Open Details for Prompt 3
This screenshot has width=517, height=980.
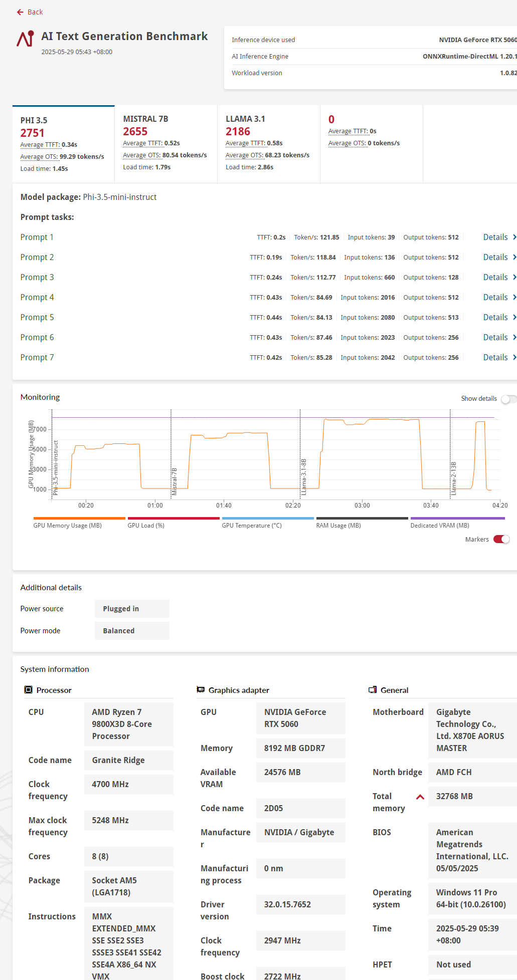499,277
